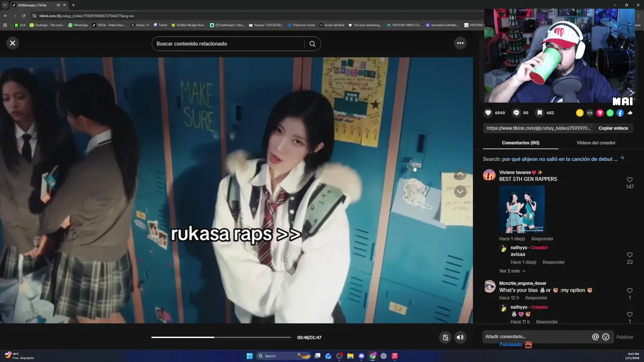Share video to Facebook
The width and height of the screenshot is (644, 362).
pos(620,113)
